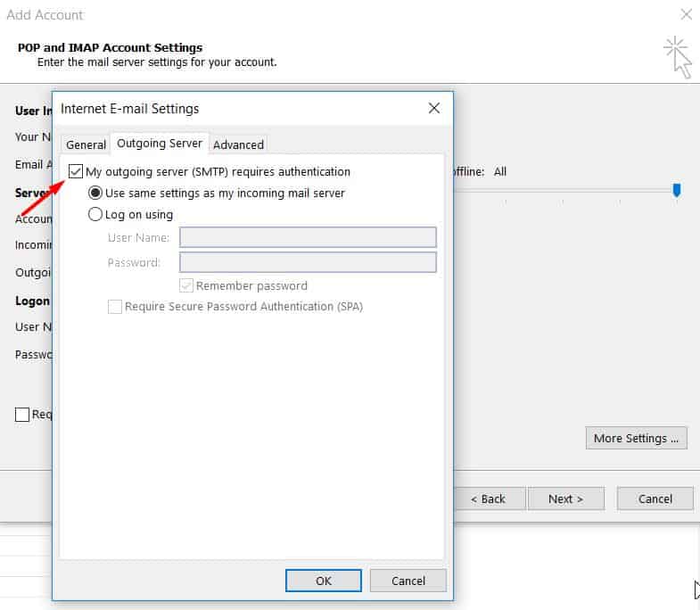Viewport: 700px width, 610px height.
Task: Click the mail to keep offline slider handle
Action: (x=677, y=189)
